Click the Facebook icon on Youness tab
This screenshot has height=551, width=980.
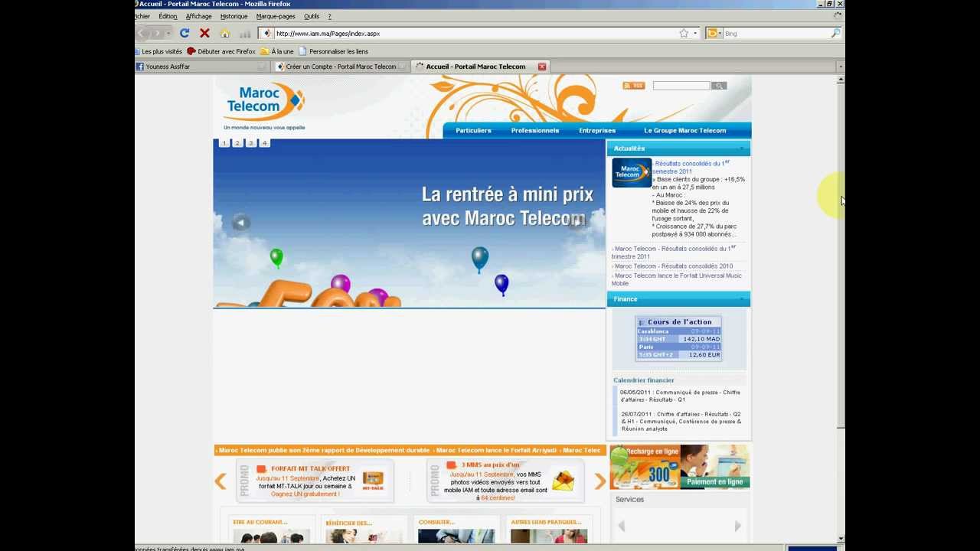[140, 67]
